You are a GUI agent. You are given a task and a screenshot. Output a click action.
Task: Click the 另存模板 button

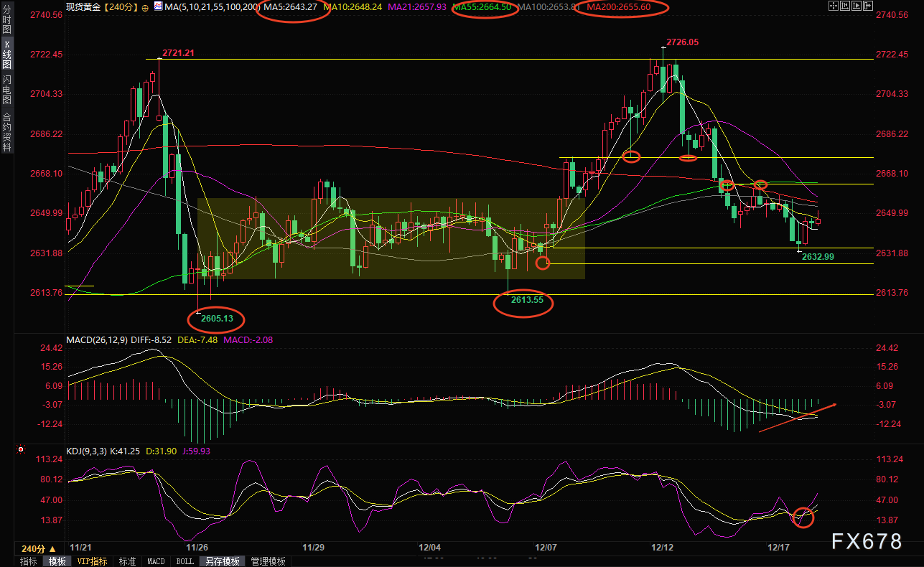tap(221, 561)
